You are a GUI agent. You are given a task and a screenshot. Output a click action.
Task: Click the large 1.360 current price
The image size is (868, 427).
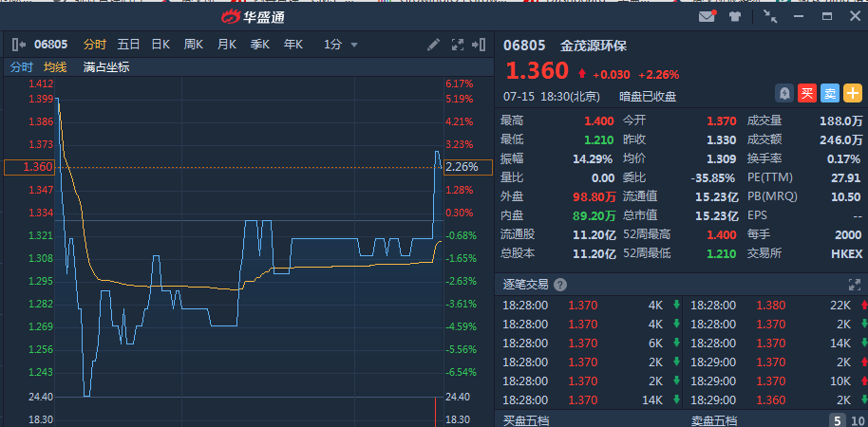pos(537,71)
